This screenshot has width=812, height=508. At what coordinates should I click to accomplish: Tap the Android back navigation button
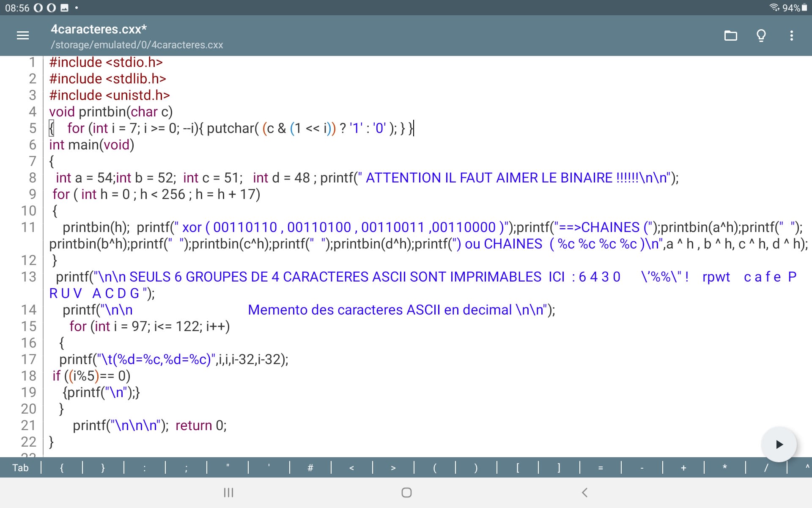click(x=584, y=492)
